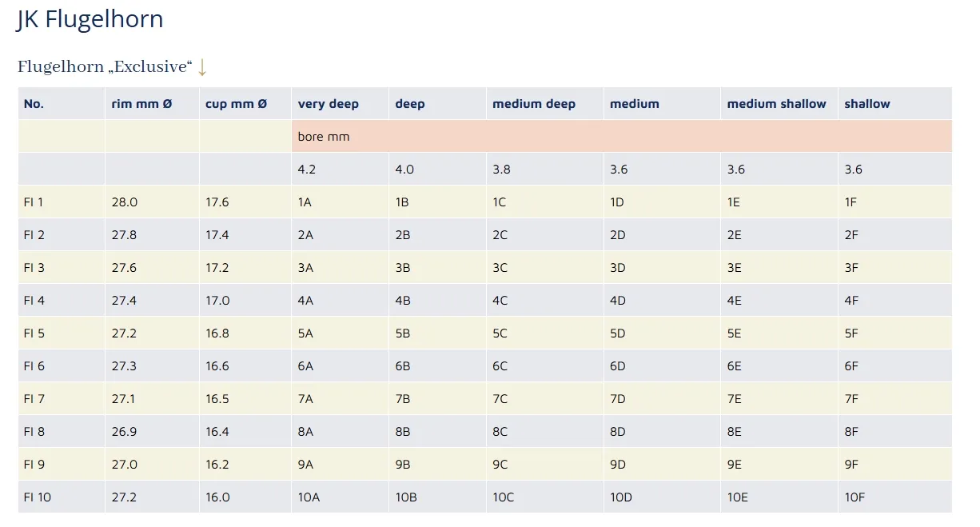This screenshot has width=980, height=527.
Task: Click the 'cup mm Ø' column header
Action: point(236,104)
